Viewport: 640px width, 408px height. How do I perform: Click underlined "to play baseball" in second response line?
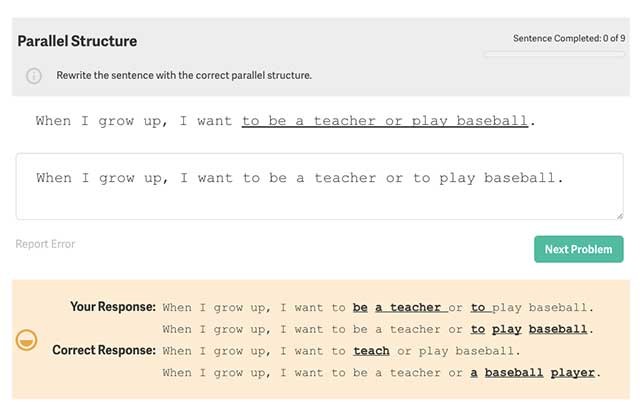532,329
